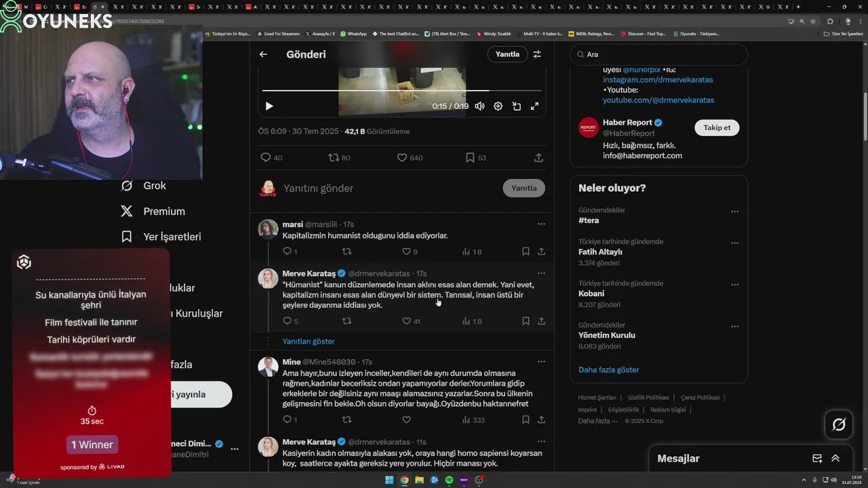Image resolution: width=868 pixels, height=488 pixels.
Task: Like marsi's reply with 9 likes
Action: click(x=410, y=251)
